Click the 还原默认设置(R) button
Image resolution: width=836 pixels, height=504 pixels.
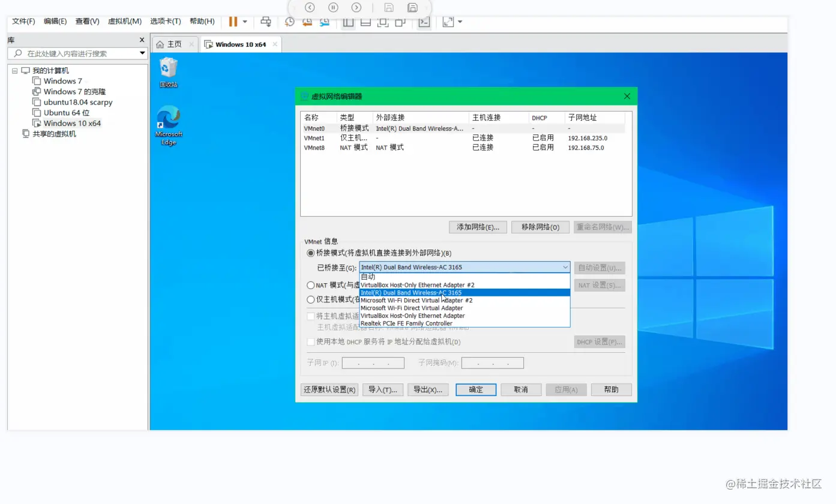pos(329,390)
